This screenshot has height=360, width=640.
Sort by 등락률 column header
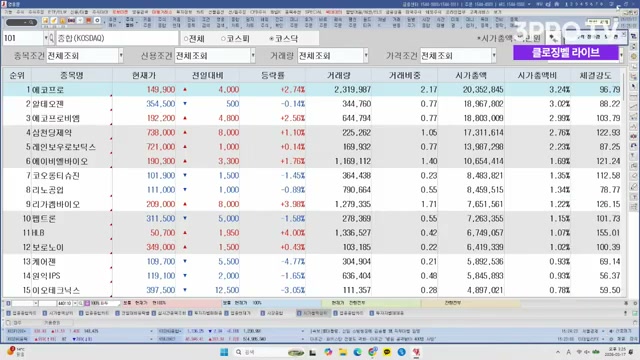click(273, 76)
